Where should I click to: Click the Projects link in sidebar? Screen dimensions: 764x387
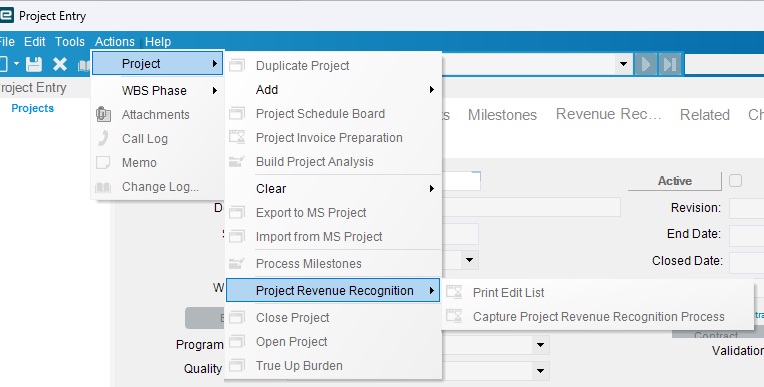point(33,108)
